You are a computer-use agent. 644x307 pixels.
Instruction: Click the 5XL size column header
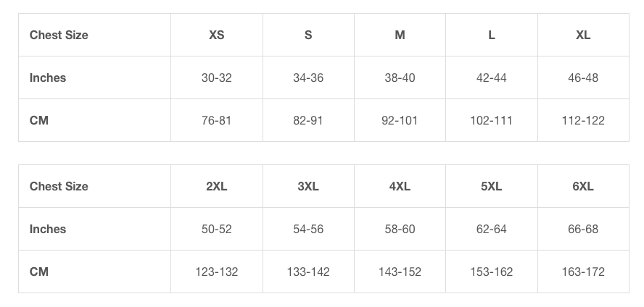pyautogui.click(x=492, y=186)
